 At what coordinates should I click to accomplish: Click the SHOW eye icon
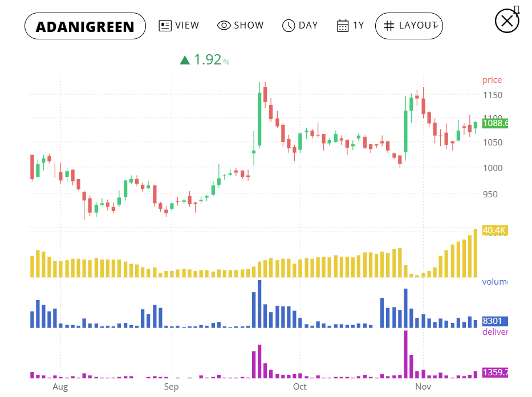224,25
